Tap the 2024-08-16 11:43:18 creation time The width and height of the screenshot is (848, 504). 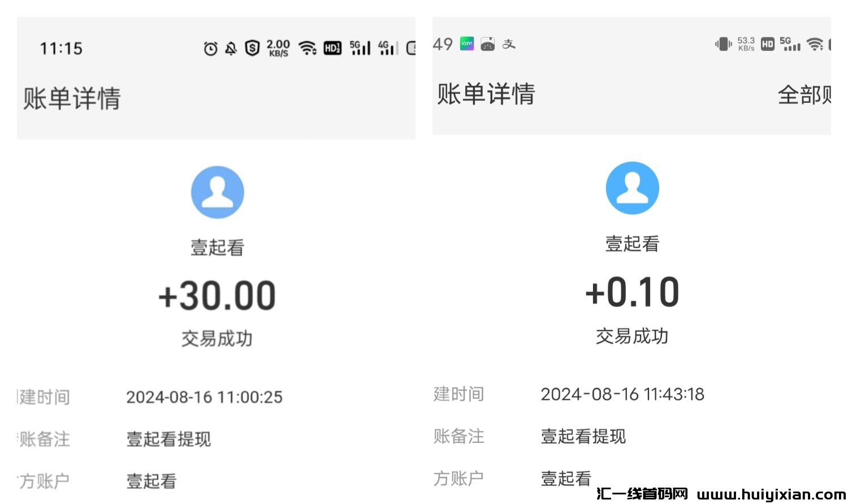[x=622, y=394]
